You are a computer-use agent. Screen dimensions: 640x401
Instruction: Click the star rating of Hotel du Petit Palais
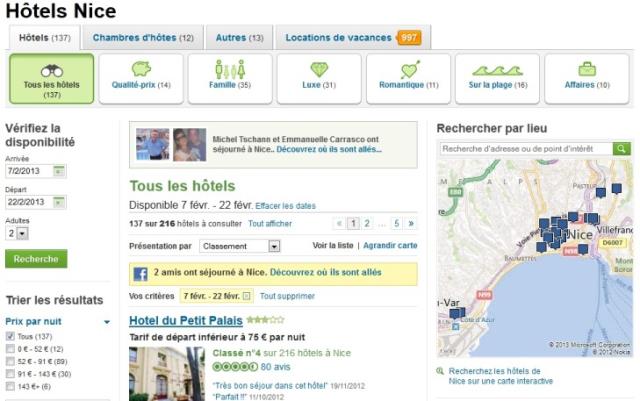265,320
